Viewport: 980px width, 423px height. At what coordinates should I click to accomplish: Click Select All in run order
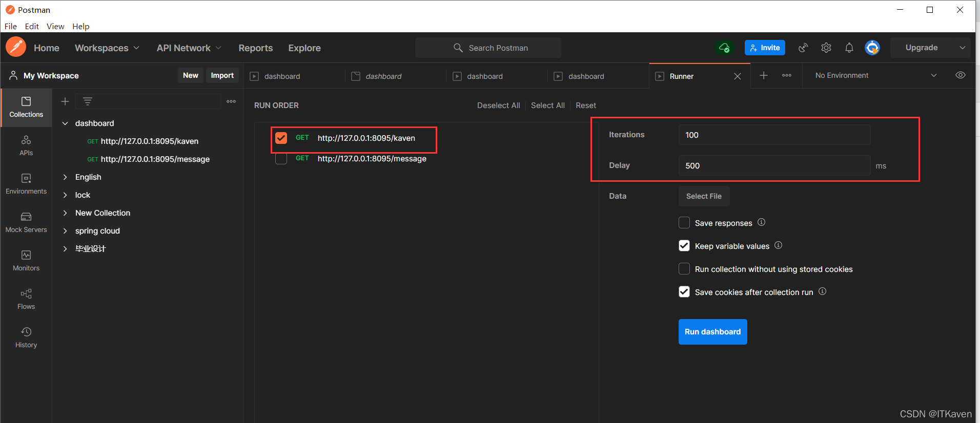tap(547, 105)
